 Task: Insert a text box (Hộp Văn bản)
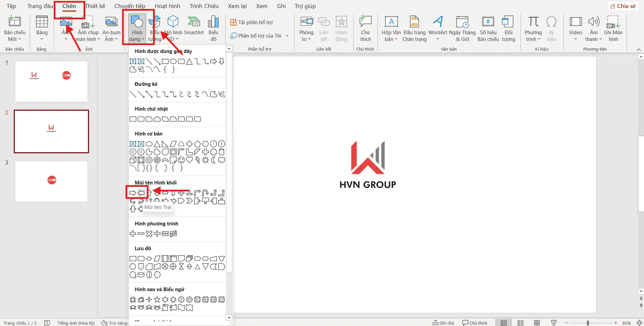click(x=391, y=29)
